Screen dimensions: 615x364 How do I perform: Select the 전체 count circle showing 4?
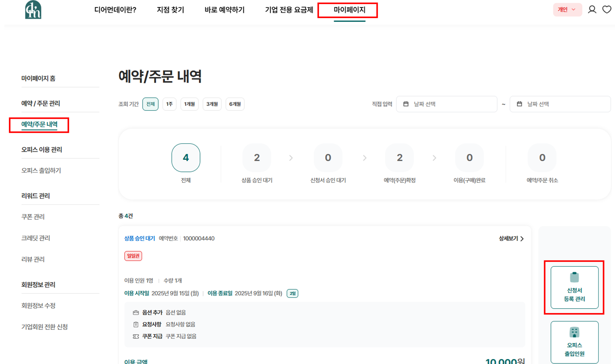186,158
